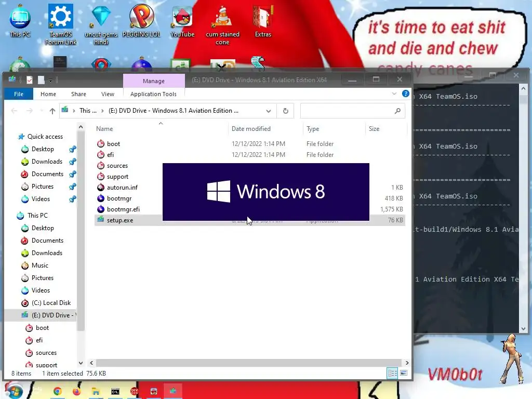Click the Back navigation arrow

(x=14, y=111)
